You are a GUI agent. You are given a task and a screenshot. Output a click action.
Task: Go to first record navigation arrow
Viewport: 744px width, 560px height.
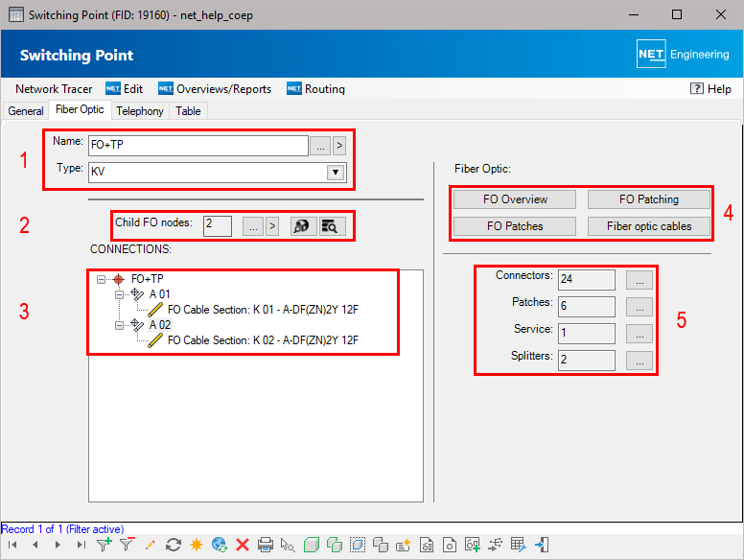click(x=12, y=545)
